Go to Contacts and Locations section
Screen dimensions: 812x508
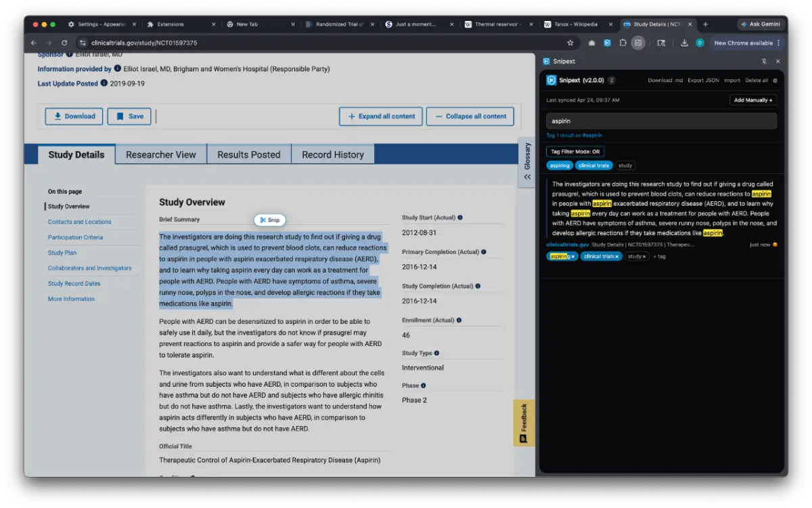(x=79, y=221)
